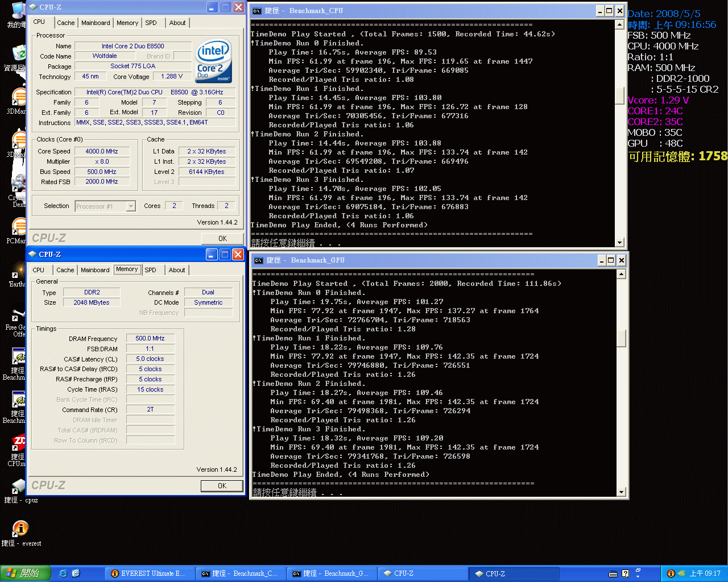Click the DC Mode Symmetric field

[x=208, y=302]
